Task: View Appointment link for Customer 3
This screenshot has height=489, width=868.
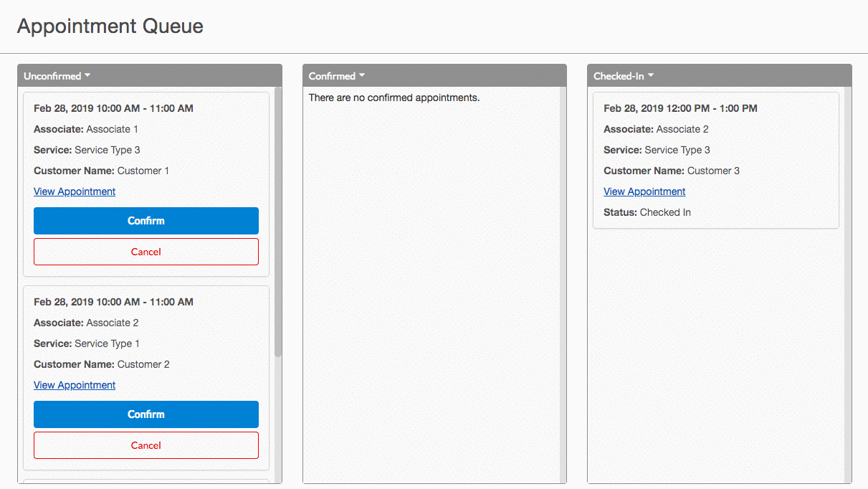Action: 644,191
